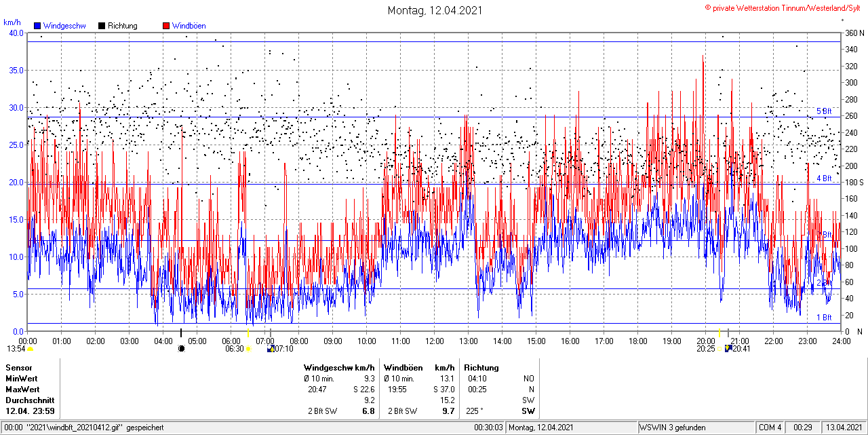This screenshot has height=435, width=868.
Task: Click the km/h axis unit label
Action: 12,22
